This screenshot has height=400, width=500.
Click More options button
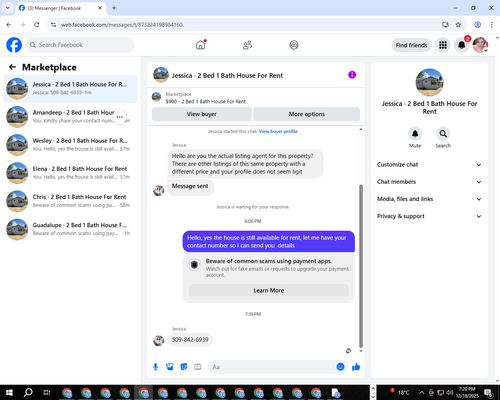tap(307, 114)
